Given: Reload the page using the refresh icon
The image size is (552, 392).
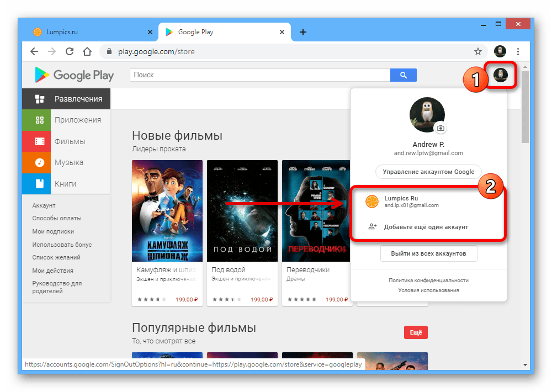Looking at the screenshot, I should [70, 52].
